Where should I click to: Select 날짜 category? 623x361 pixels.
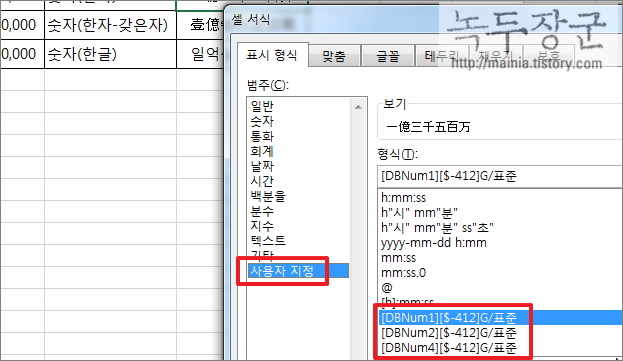click(x=262, y=166)
